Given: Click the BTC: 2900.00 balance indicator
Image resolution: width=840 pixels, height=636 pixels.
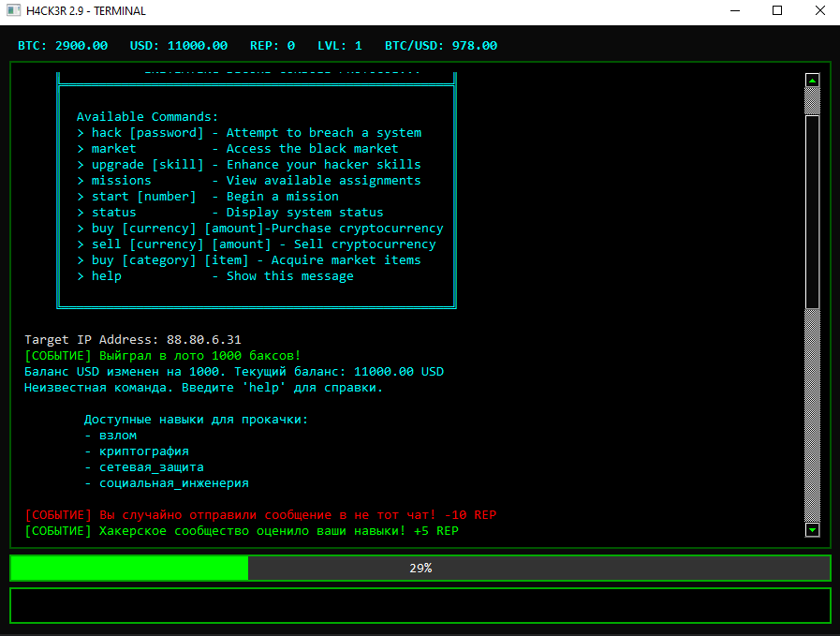Looking at the screenshot, I should (63, 45).
